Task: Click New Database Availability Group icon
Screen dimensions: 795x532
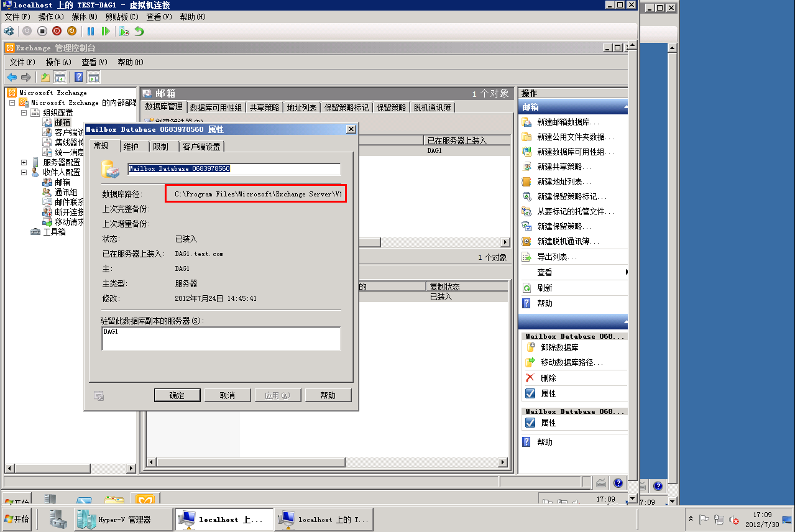Action: pos(527,152)
